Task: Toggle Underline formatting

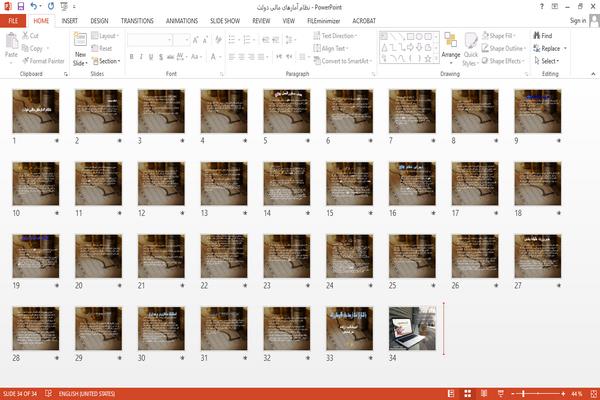Action: point(151,57)
